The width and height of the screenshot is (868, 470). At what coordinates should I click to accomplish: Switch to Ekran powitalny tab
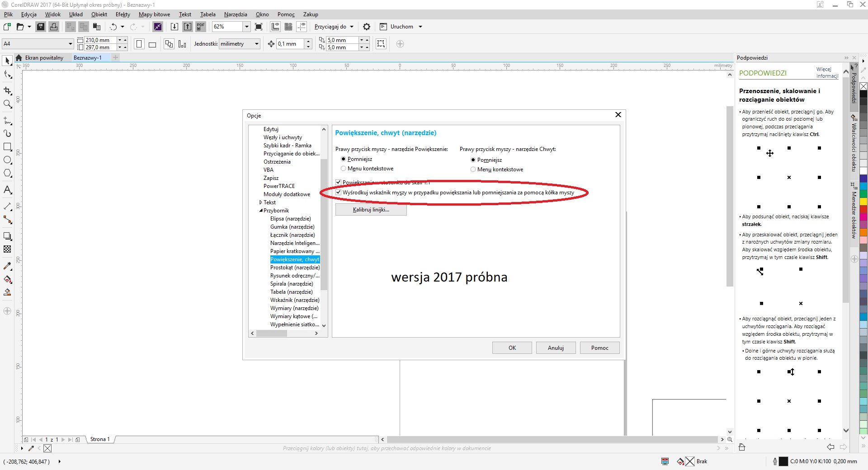[x=44, y=58]
